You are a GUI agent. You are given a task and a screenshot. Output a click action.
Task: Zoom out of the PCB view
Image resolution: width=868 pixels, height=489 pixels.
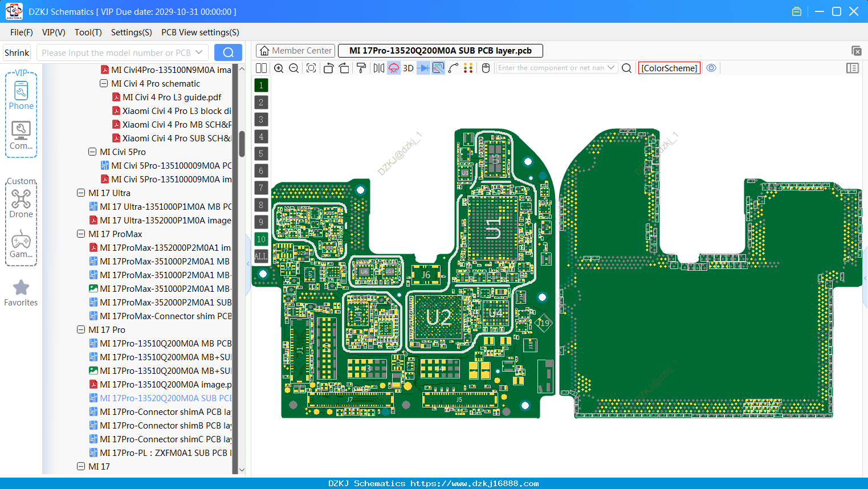(294, 68)
